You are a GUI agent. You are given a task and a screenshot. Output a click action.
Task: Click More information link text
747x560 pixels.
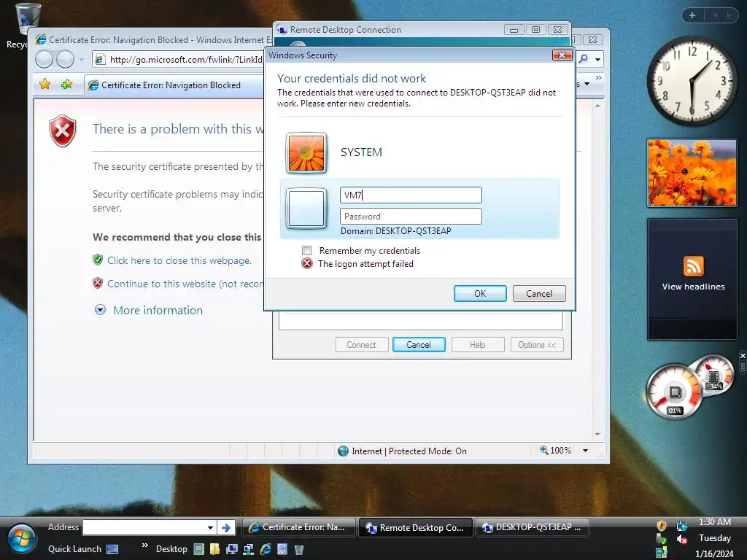(x=158, y=310)
